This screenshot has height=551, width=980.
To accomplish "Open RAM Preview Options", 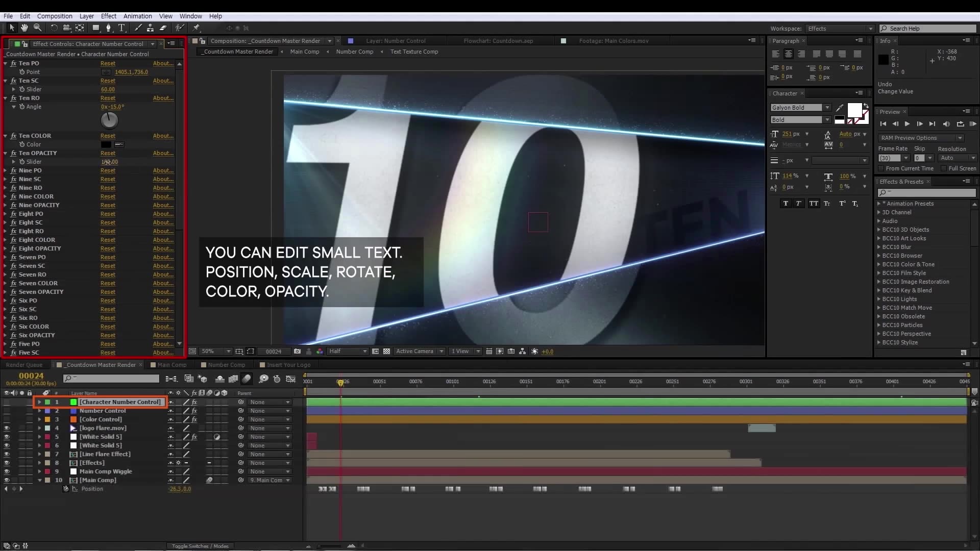I will pyautogui.click(x=921, y=138).
